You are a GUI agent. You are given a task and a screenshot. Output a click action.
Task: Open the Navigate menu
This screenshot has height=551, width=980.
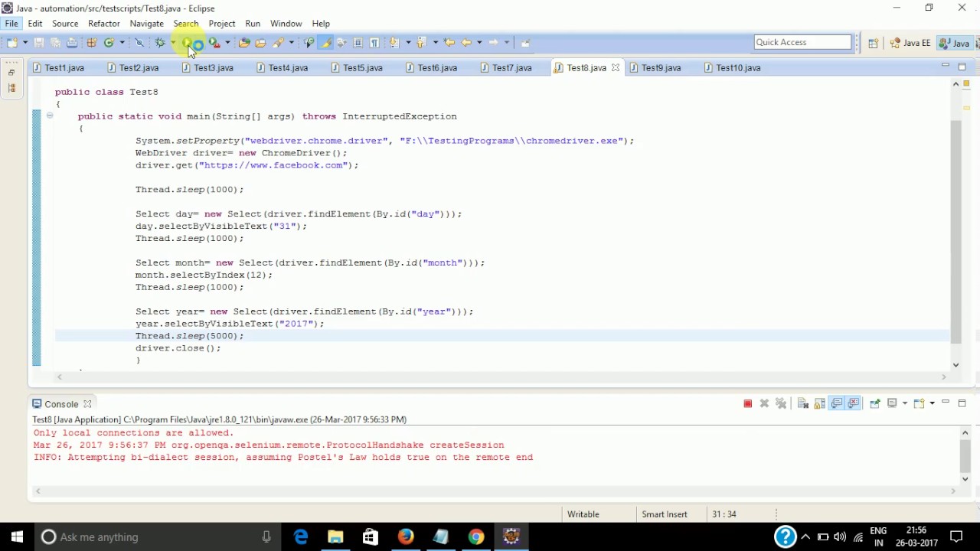point(147,24)
